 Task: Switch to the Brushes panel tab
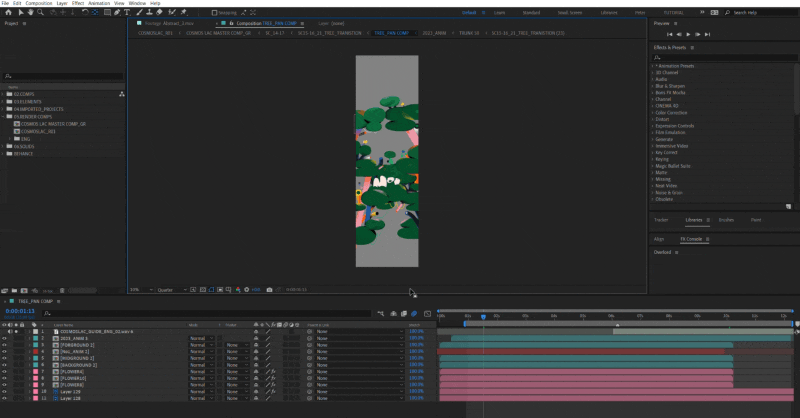pyautogui.click(x=726, y=219)
